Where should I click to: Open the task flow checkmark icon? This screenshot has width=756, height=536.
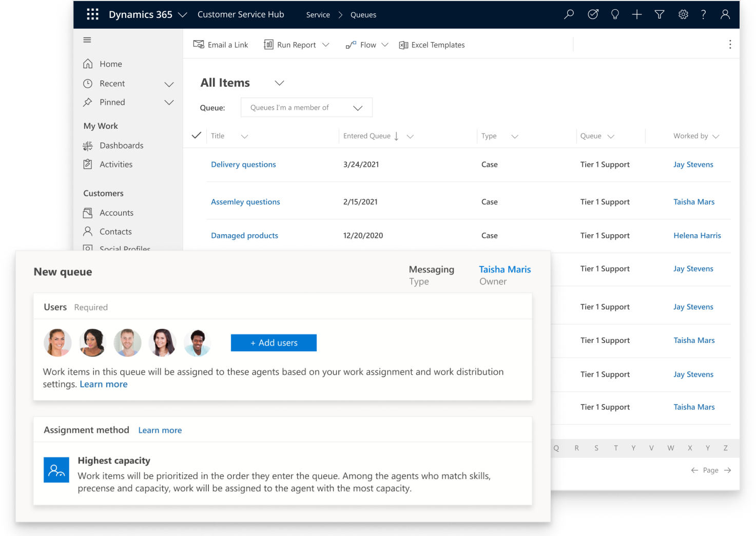[593, 14]
